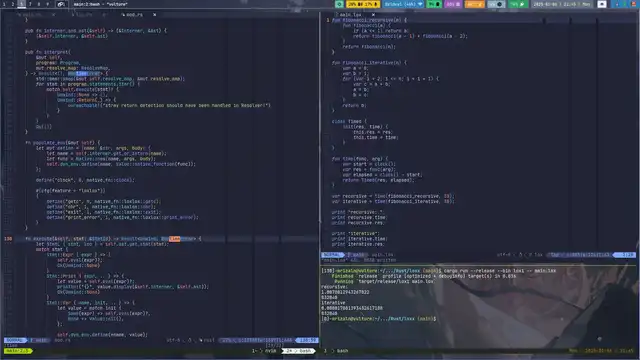640x360 pixels.
Task: Click the red system tray icon at far right
Action: click(634, 4)
